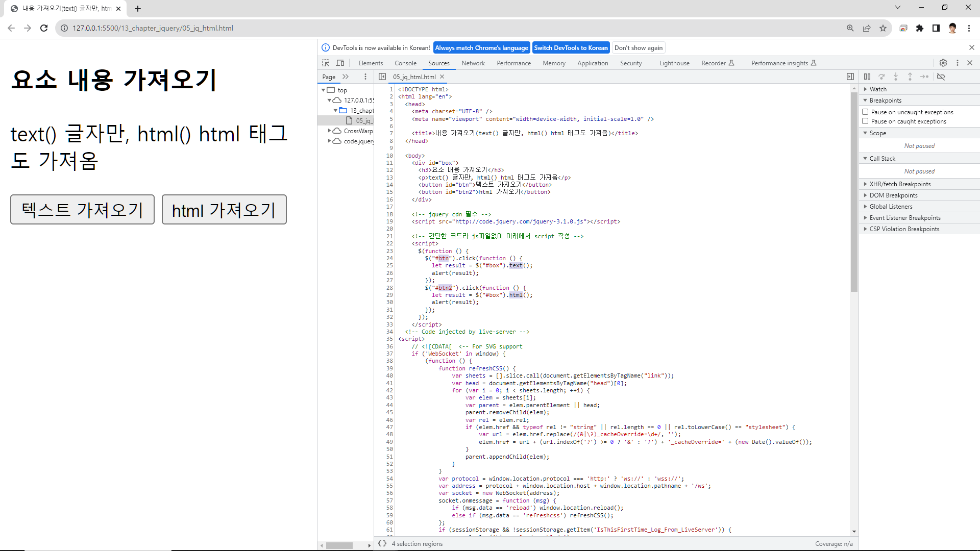Switch to the Console tab
Screen dimensions: 980x551
[405, 63]
